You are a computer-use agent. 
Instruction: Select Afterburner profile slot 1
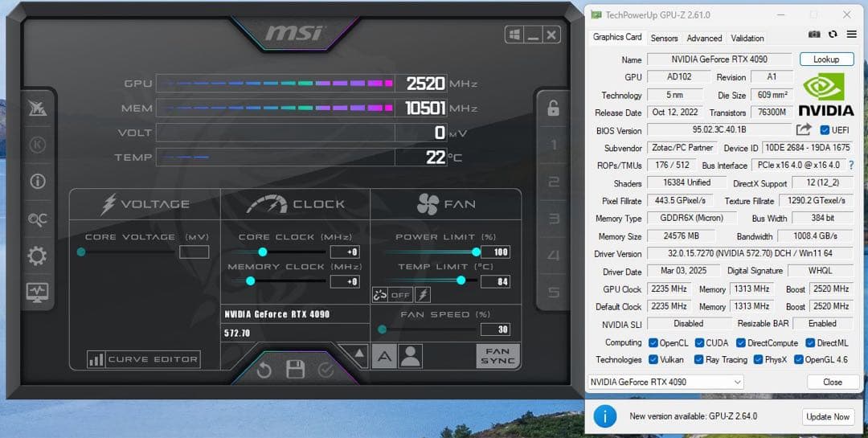[553, 145]
